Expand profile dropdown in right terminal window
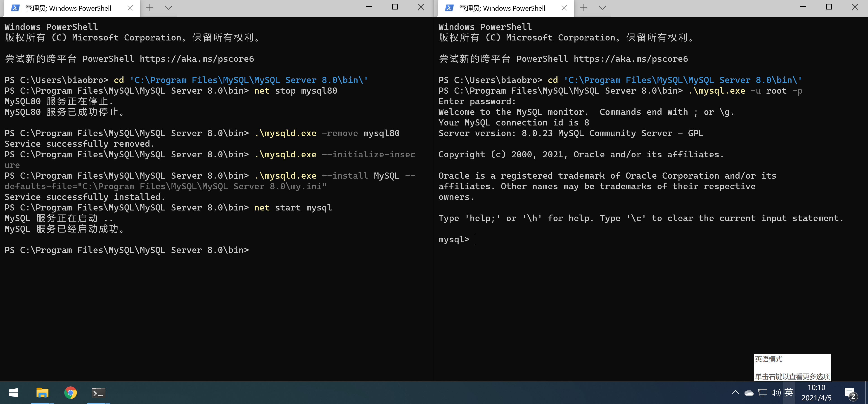This screenshot has height=404, width=868. coord(602,8)
